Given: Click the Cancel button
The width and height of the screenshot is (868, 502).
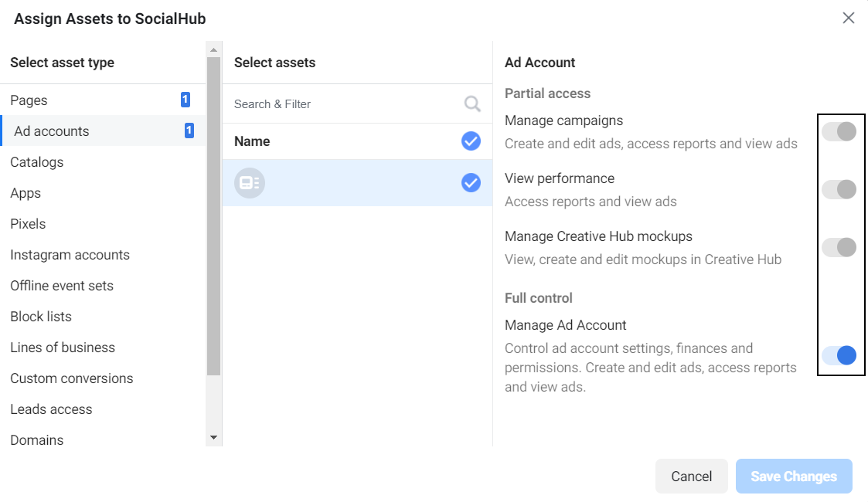Looking at the screenshot, I should pyautogui.click(x=692, y=476).
